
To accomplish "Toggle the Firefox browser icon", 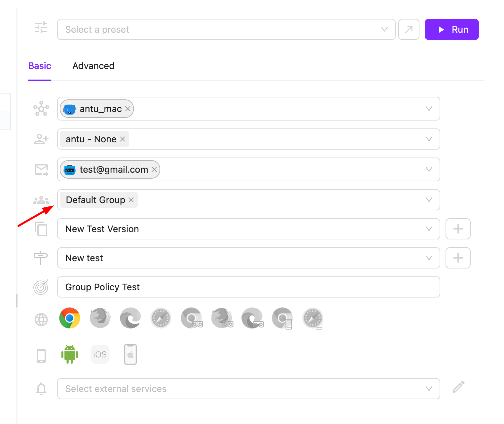I will tap(100, 318).
